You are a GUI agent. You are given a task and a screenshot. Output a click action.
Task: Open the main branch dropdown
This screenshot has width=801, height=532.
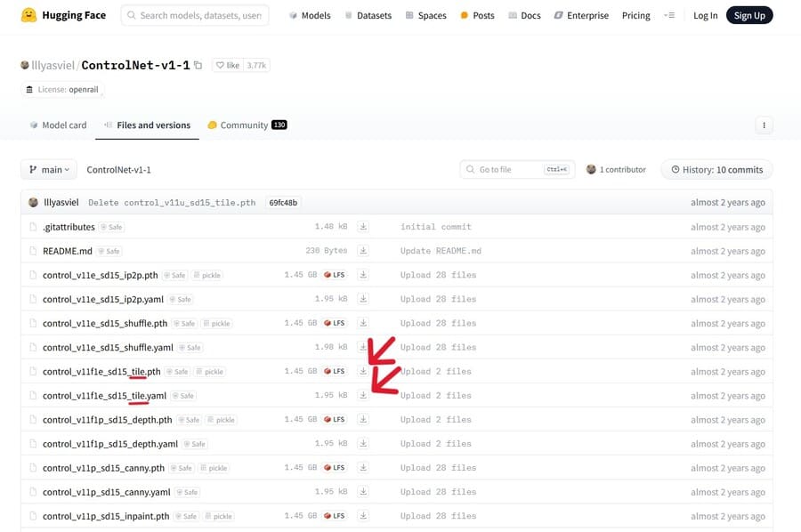pos(49,170)
